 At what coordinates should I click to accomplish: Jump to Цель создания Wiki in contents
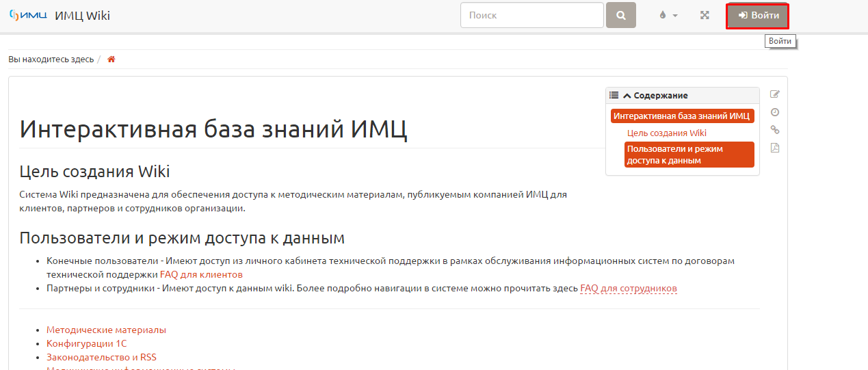click(x=667, y=133)
